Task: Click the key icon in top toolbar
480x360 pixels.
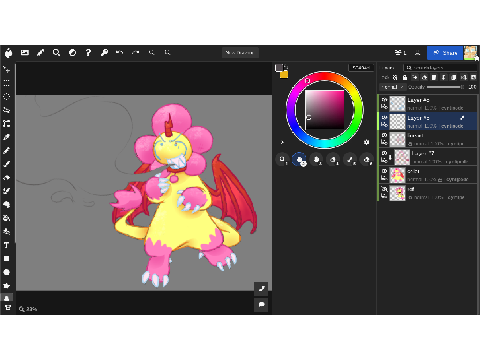Action: [104, 53]
